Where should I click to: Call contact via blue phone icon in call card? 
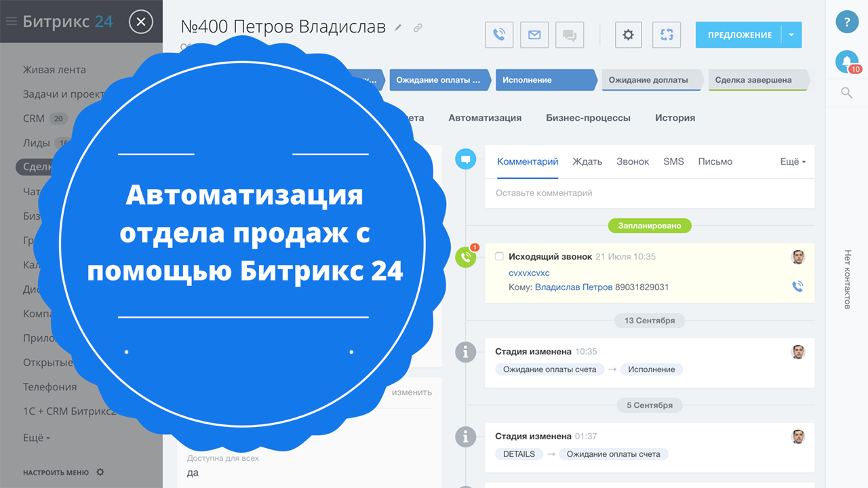[x=797, y=287]
